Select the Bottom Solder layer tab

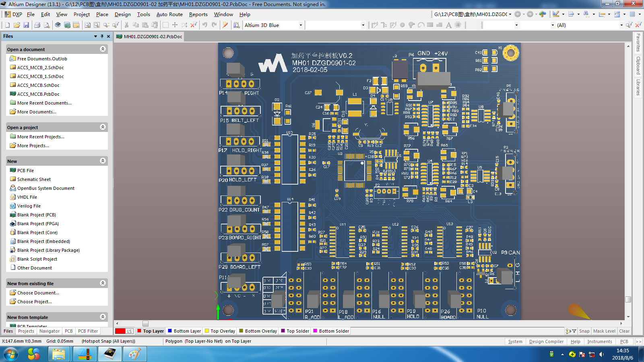(331, 331)
